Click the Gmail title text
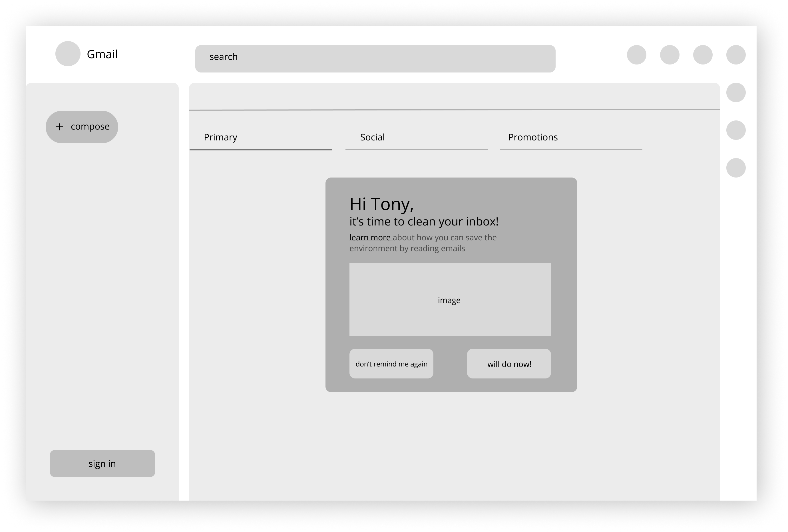This screenshot has width=788, height=532. coord(102,54)
